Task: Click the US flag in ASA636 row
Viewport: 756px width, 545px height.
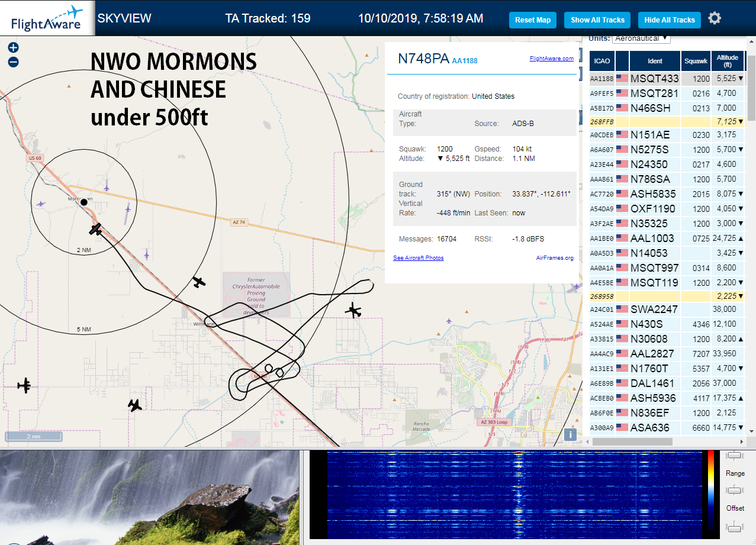Action: [x=622, y=427]
